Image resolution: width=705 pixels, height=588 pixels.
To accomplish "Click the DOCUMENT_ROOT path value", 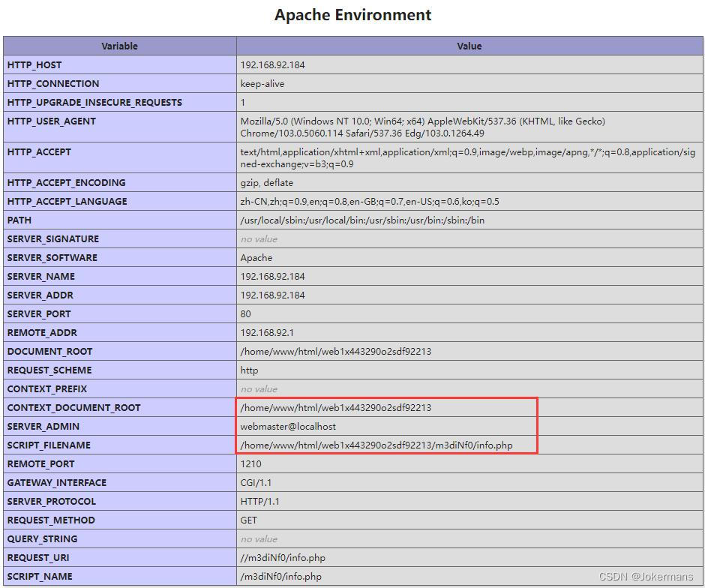I will tap(336, 352).
